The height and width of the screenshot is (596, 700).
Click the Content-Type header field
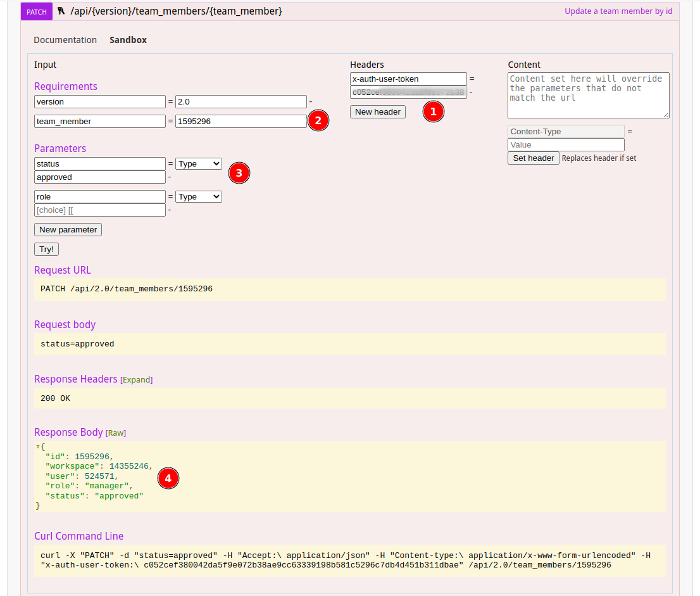(x=566, y=131)
